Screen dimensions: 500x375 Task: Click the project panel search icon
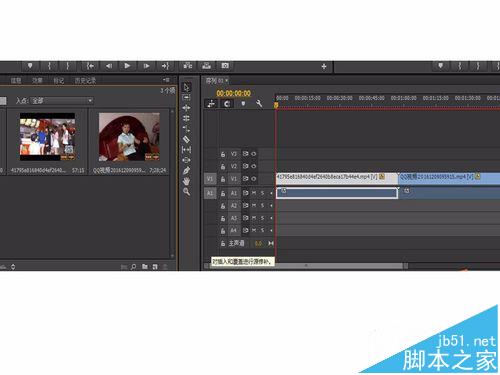[x=133, y=267]
